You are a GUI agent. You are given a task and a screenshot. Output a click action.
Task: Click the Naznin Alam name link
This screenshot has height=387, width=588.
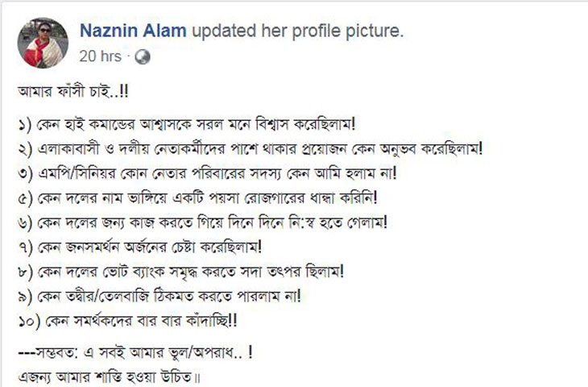coord(133,31)
